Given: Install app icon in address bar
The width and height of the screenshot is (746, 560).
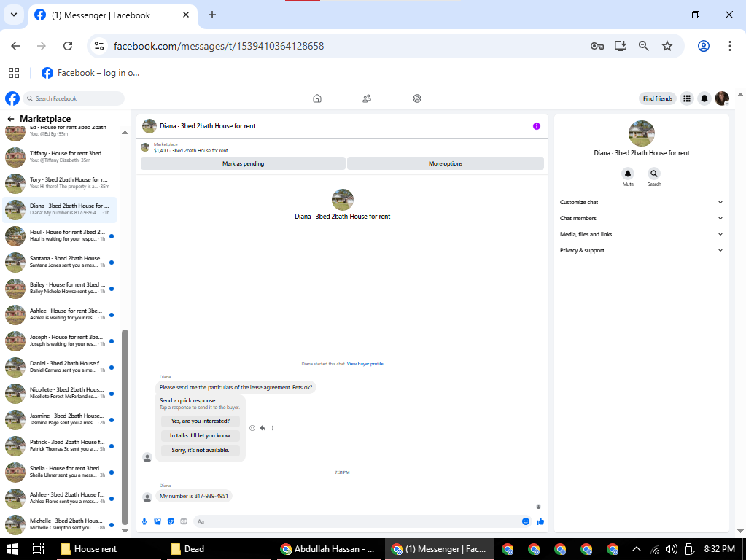Looking at the screenshot, I should [621, 46].
